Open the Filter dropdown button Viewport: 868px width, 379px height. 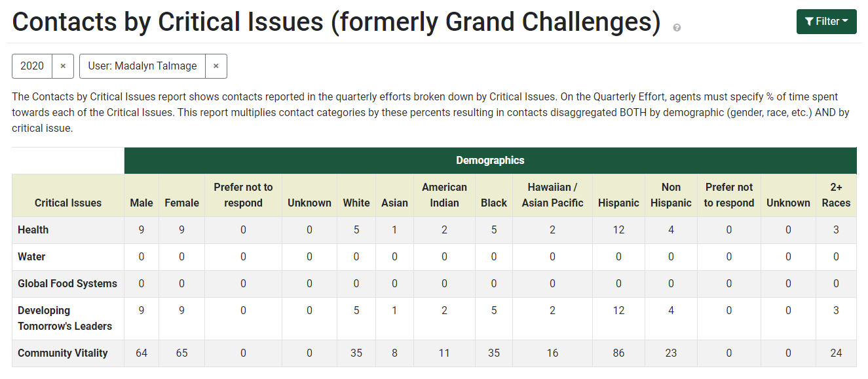pyautogui.click(x=826, y=22)
